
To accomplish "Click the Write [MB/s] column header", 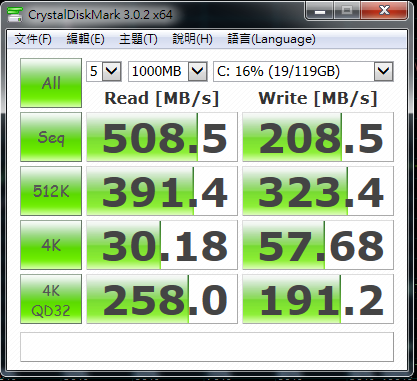I will [x=318, y=98].
